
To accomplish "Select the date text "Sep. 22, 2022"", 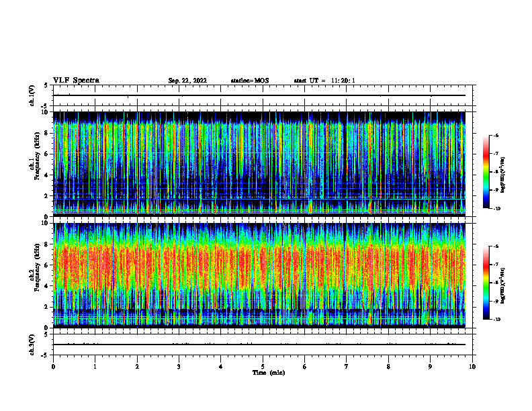I will click(187, 81).
